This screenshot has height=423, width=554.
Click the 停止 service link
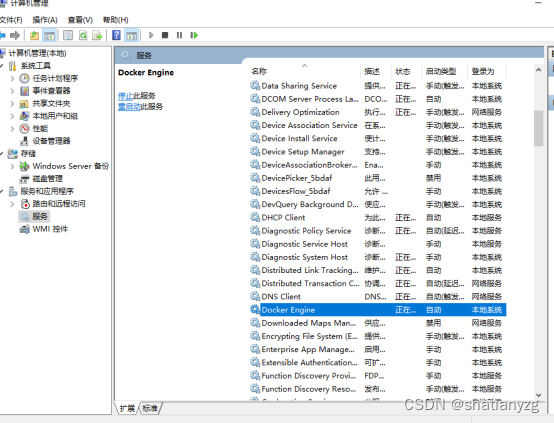pos(125,95)
